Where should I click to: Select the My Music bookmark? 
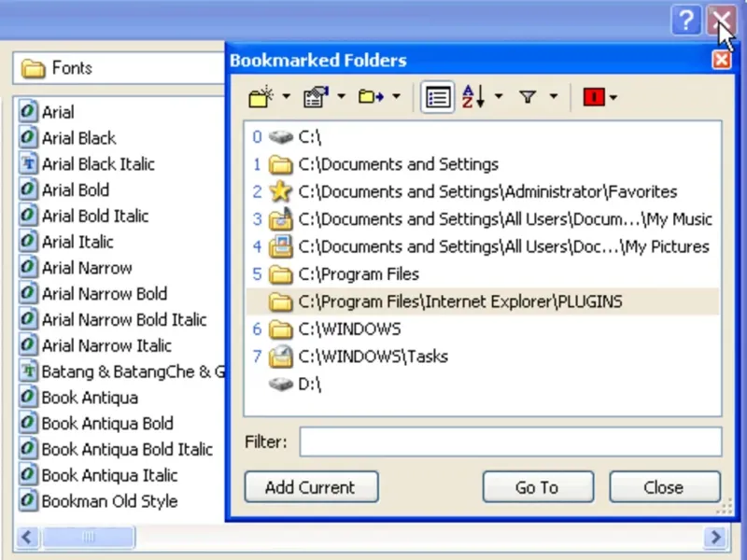(x=483, y=219)
